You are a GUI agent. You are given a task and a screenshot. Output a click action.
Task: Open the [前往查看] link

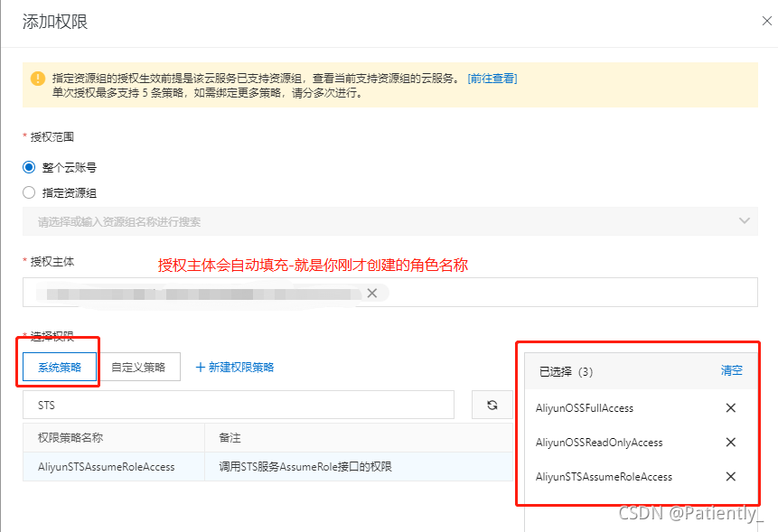[x=492, y=79]
